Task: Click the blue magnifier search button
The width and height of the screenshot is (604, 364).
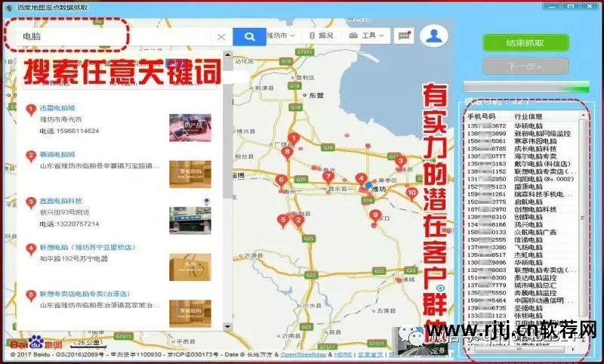Action: pyautogui.click(x=250, y=36)
